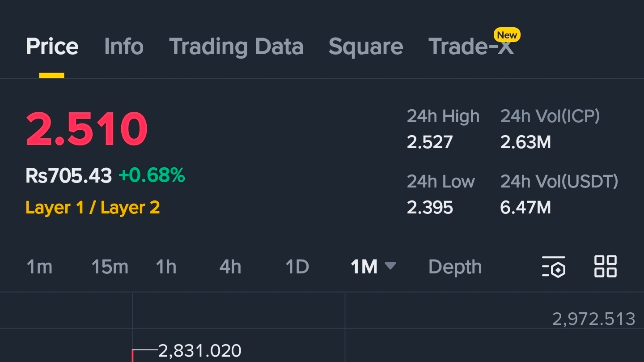
Task: Click the 2,831.020 chart price marker
Action: [199, 350]
